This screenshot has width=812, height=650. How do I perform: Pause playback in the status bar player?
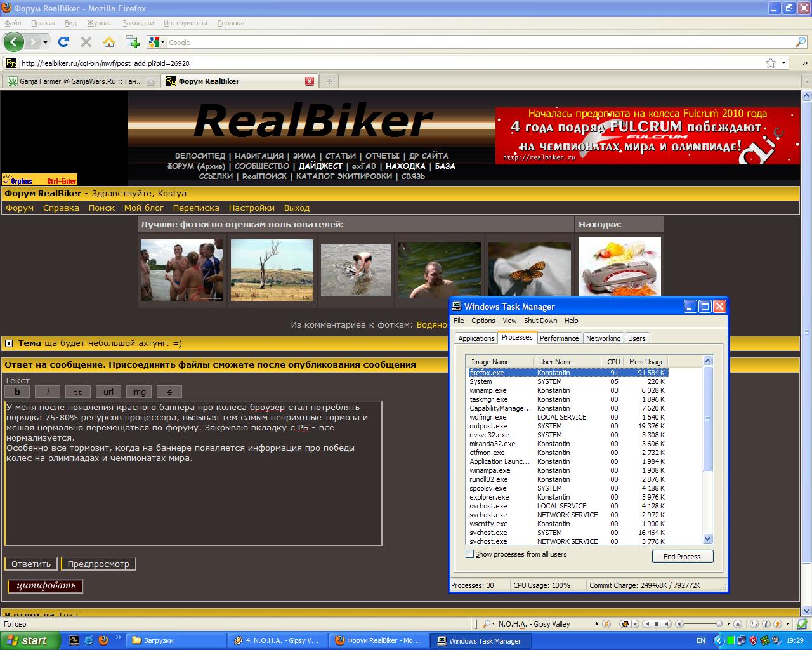(657, 624)
